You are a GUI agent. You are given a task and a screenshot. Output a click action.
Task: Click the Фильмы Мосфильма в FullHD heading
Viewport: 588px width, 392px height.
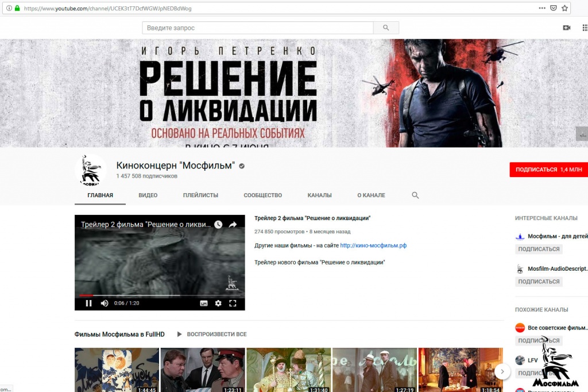pos(119,334)
